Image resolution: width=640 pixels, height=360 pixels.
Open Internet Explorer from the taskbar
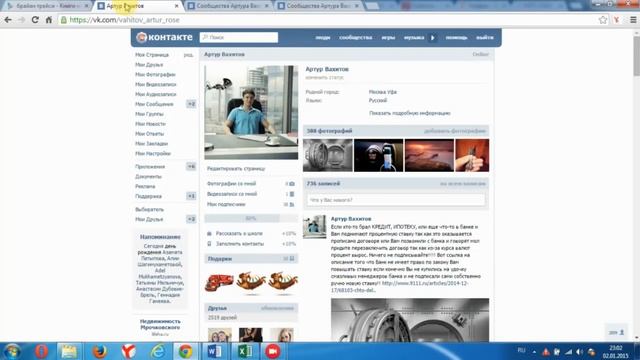point(158,351)
